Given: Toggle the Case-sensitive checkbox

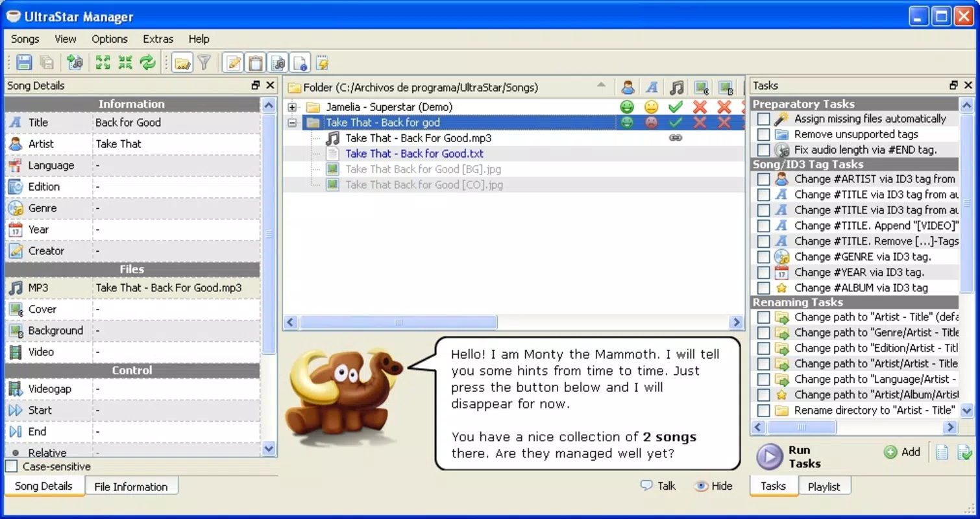Looking at the screenshot, I should click(11, 466).
